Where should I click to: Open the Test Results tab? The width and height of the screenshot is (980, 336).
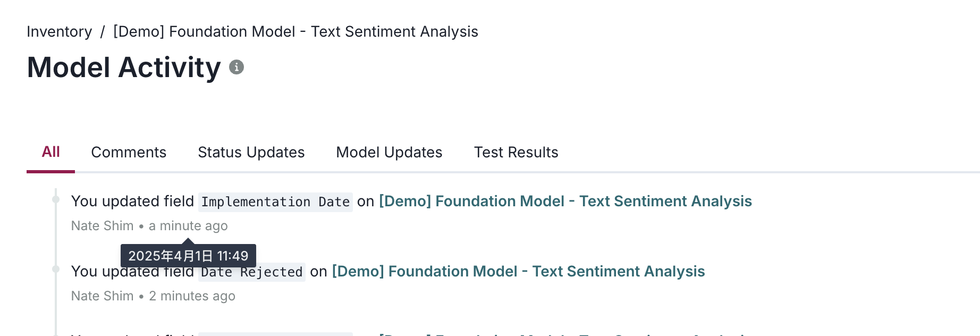(516, 153)
